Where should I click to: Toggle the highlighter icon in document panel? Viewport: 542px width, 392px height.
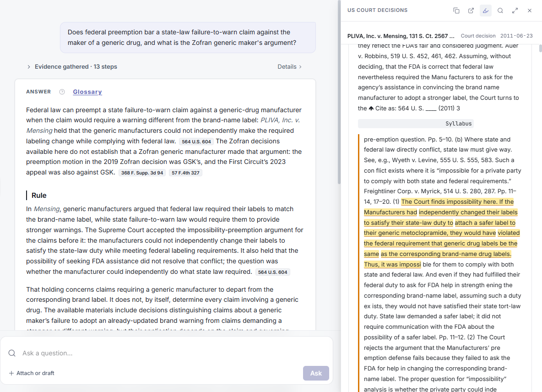486,11
